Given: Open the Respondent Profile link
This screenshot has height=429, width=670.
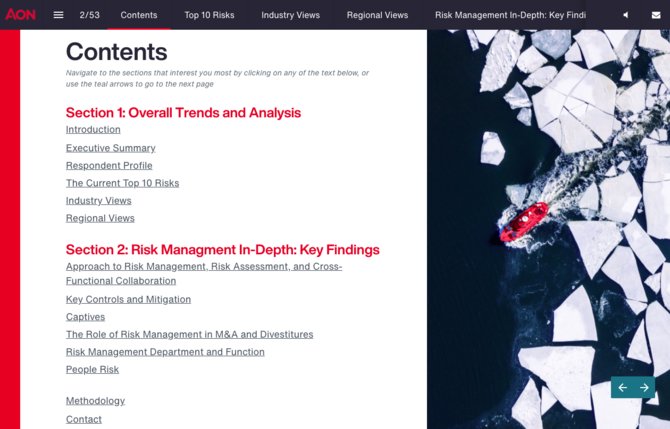Looking at the screenshot, I should coord(109,166).
